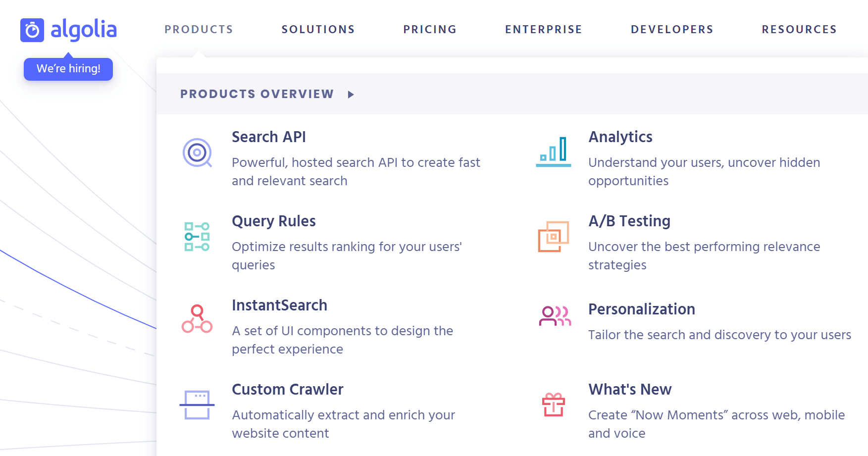Screen dimensions: 868x456
Task: Click the What's New gift icon
Action: click(x=554, y=405)
